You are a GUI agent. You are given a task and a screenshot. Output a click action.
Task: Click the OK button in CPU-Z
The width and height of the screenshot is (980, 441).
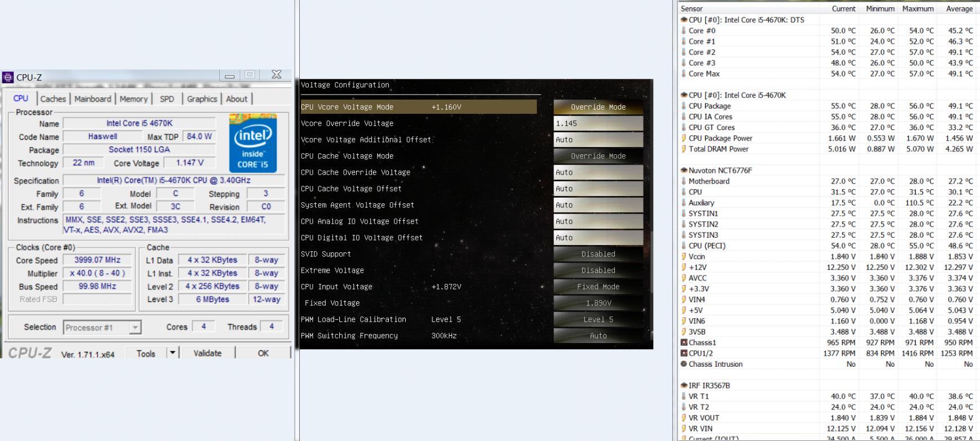coord(263,353)
